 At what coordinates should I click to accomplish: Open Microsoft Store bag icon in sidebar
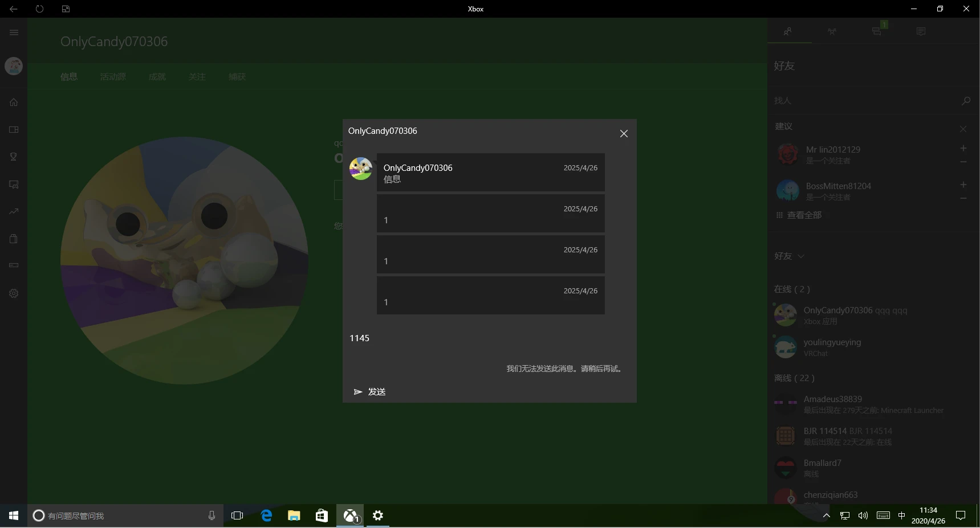click(x=14, y=239)
